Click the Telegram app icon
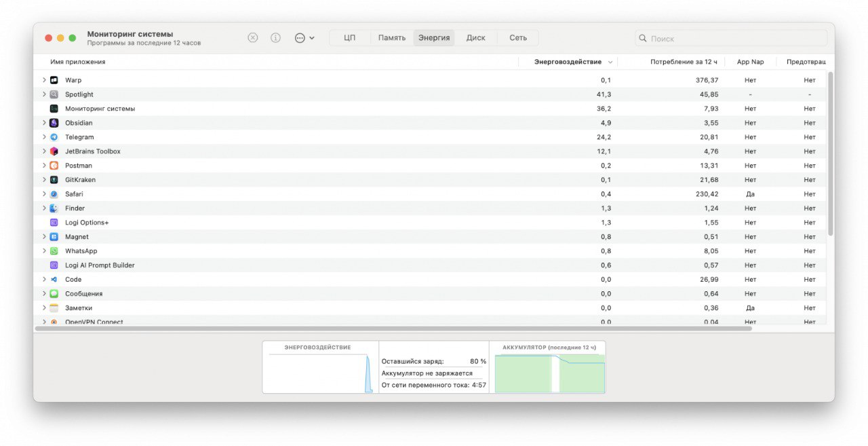Viewport: 868px width, 446px height. pos(54,137)
